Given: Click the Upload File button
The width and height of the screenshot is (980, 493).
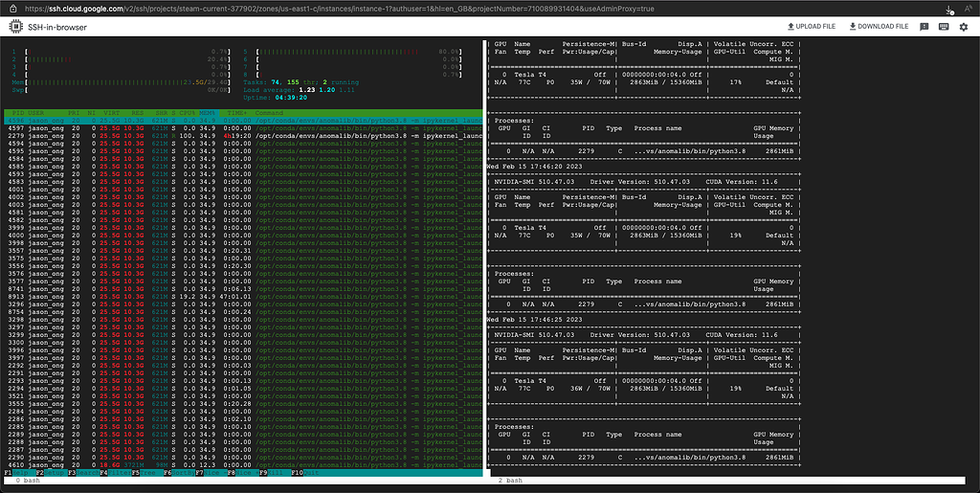Looking at the screenshot, I should (813, 27).
